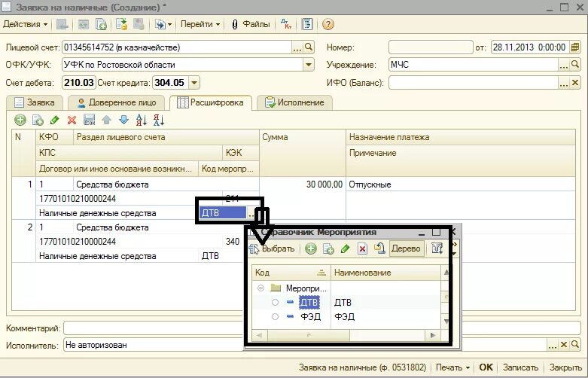Switch to the Доверенное лицо tab
The height and width of the screenshot is (378, 588).
(117, 102)
